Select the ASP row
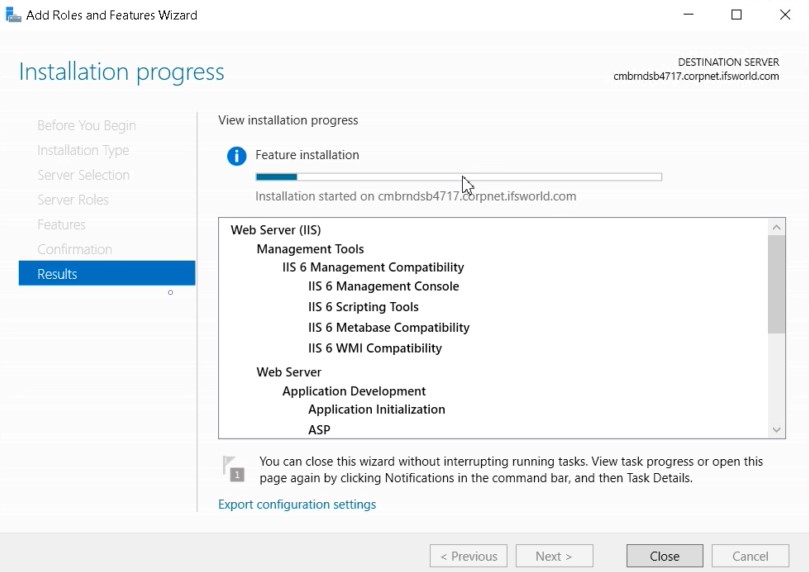The width and height of the screenshot is (809, 572). point(319,430)
